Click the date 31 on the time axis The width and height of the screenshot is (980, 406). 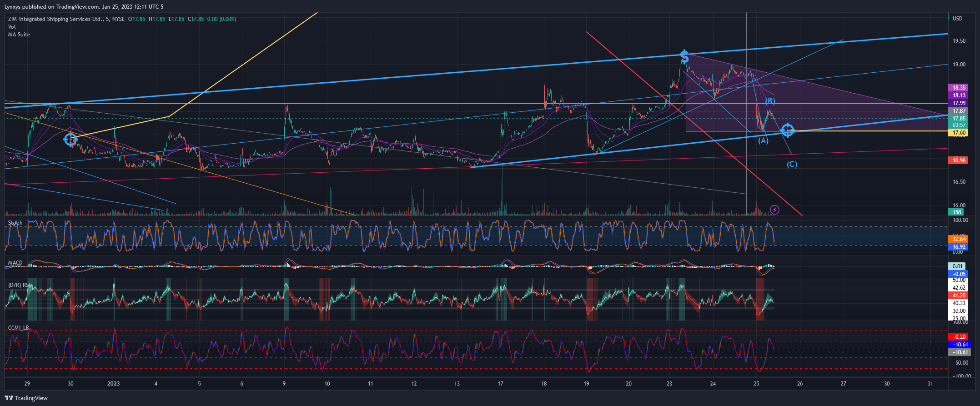[x=930, y=384]
